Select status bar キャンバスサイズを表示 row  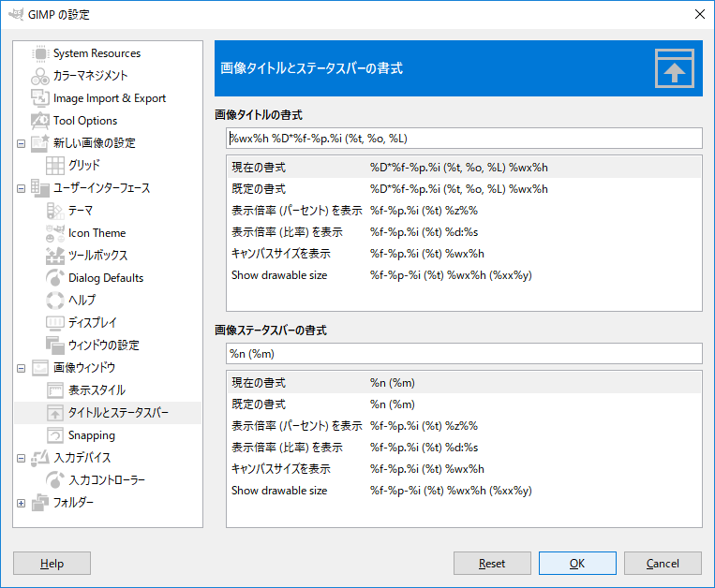pos(464,469)
